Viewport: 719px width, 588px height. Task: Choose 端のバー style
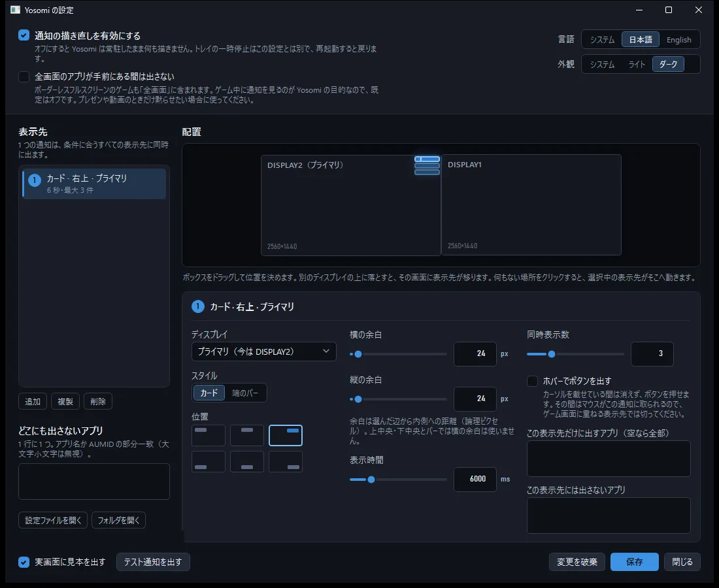tap(245, 393)
